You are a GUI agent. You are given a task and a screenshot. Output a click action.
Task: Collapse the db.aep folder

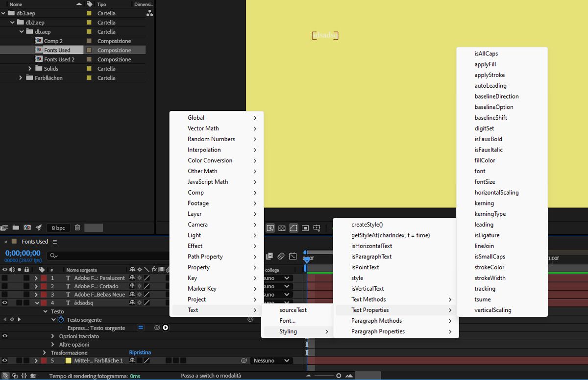tap(22, 32)
